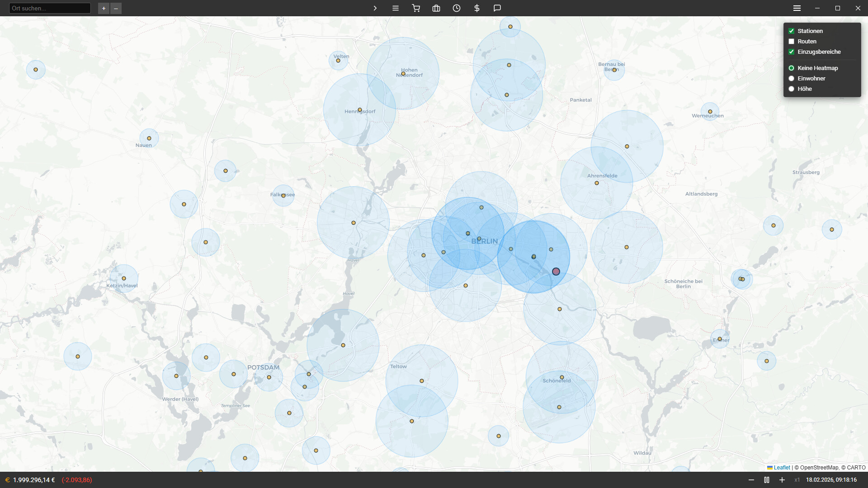Increase game speed with the plus control

click(x=782, y=480)
